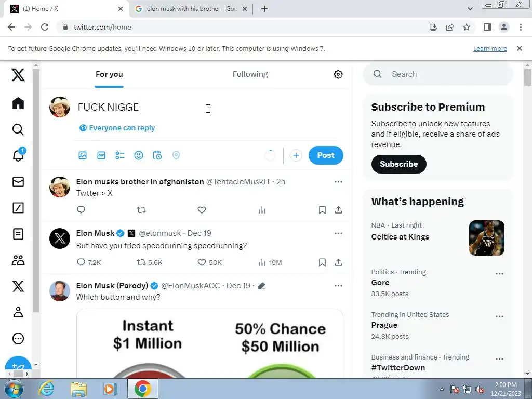Open more options for @elonmusk post
The height and width of the screenshot is (399, 532).
click(x=338, y=233)
